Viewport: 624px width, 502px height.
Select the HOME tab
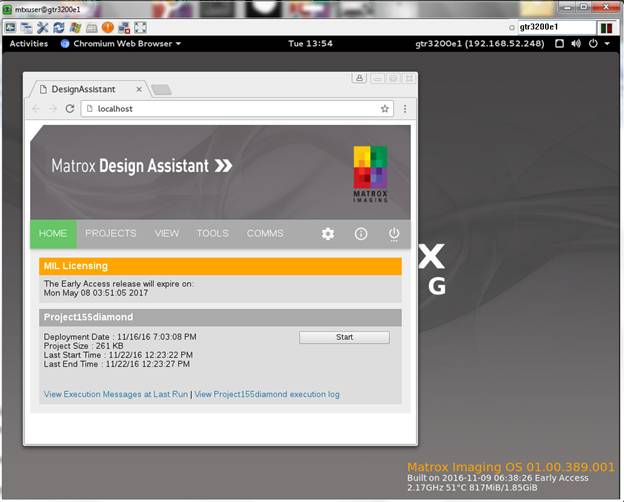pyautogui.click(x=53, y=234)
